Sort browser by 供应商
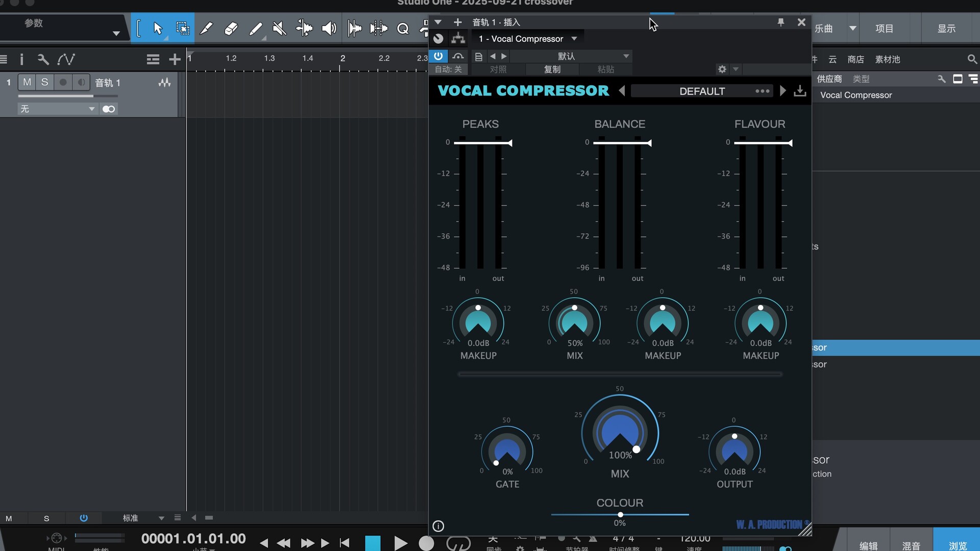 (829, 79)
